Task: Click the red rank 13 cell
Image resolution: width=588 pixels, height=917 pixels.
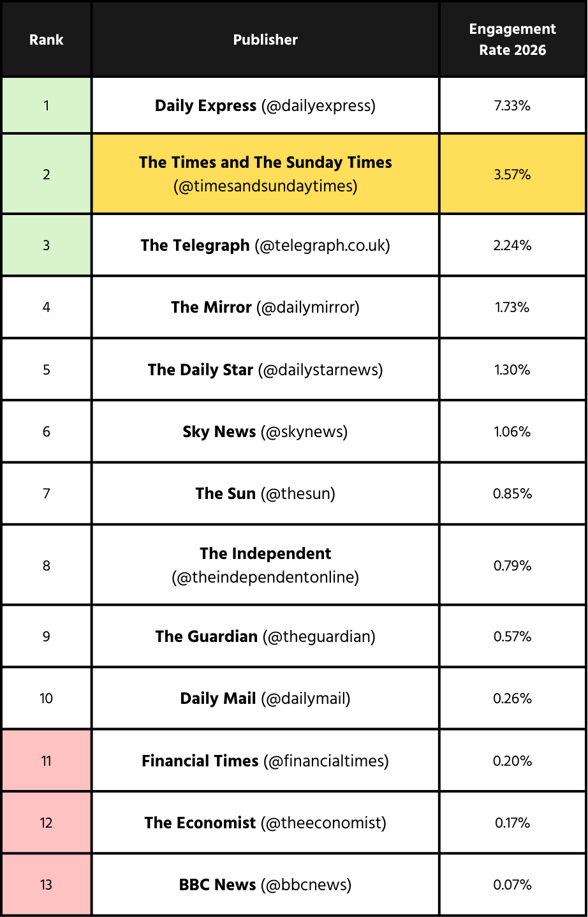Action: pos(47,884)
